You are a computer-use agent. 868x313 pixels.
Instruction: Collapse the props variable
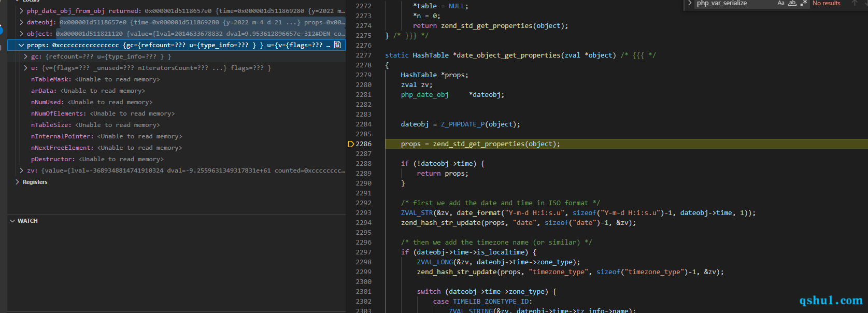[x=21, y=45]
